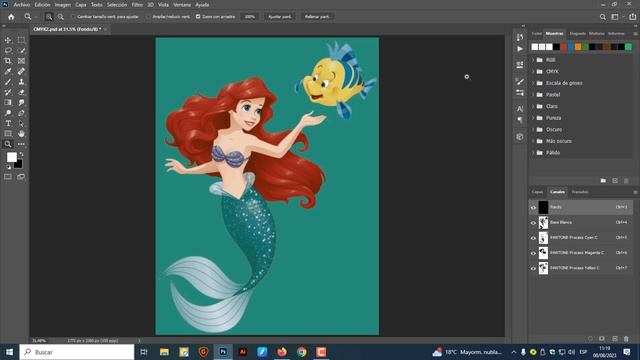Hide the PANTONE Process Yellow C channel
The height and width of the screenshot is (360, 640).
tap(533, 269)
